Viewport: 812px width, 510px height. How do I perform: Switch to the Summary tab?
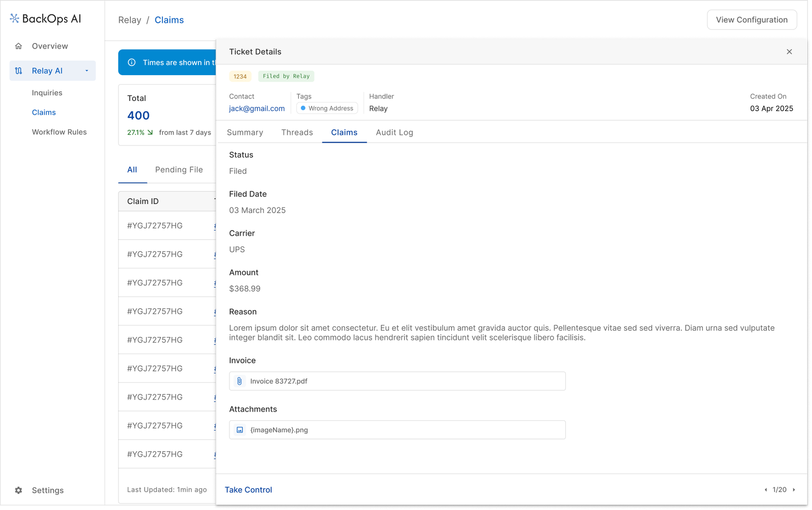[245, 132]
